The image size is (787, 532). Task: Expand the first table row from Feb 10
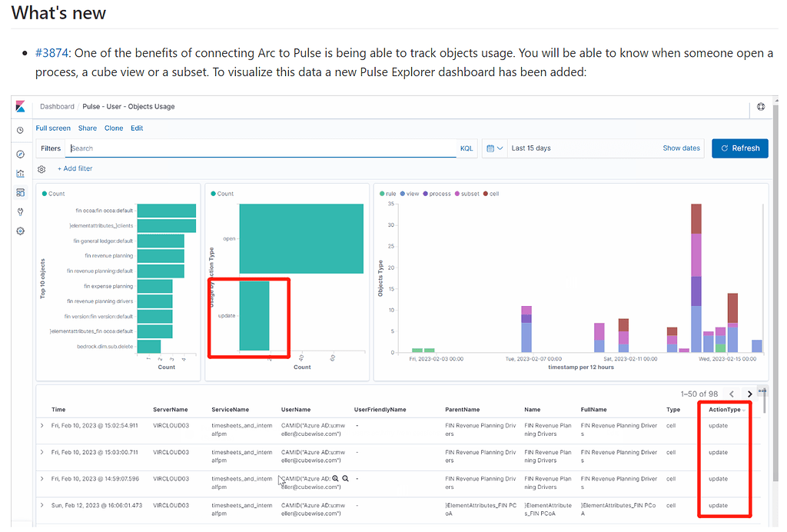click(41, 425)
